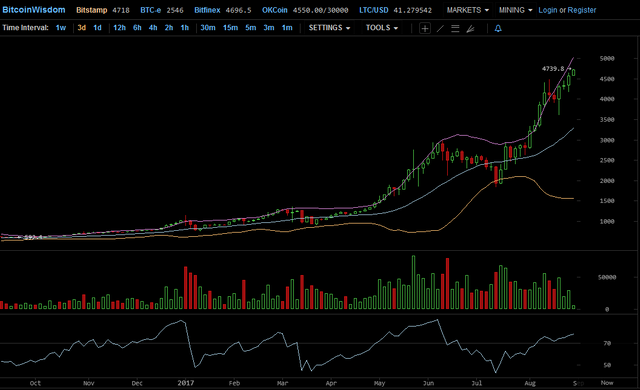Open the TOOLS dropdown
Screen dimensions: 640x390
[x=382, y=28]
